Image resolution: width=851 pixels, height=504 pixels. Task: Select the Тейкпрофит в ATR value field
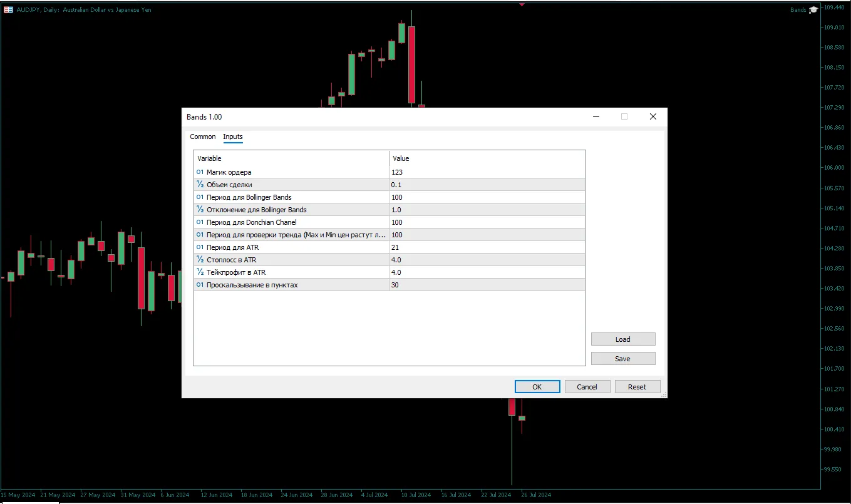pos(487,272)
